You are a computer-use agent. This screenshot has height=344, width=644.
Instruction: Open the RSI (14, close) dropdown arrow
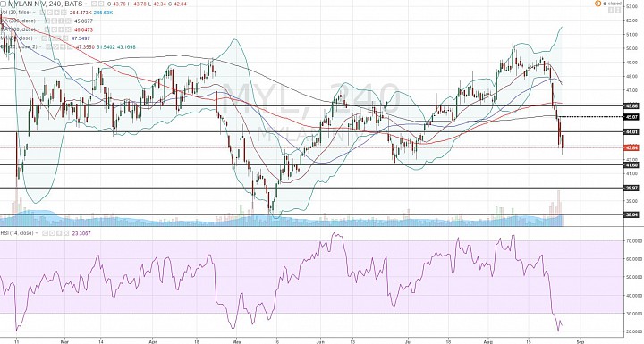coord(37,233)
